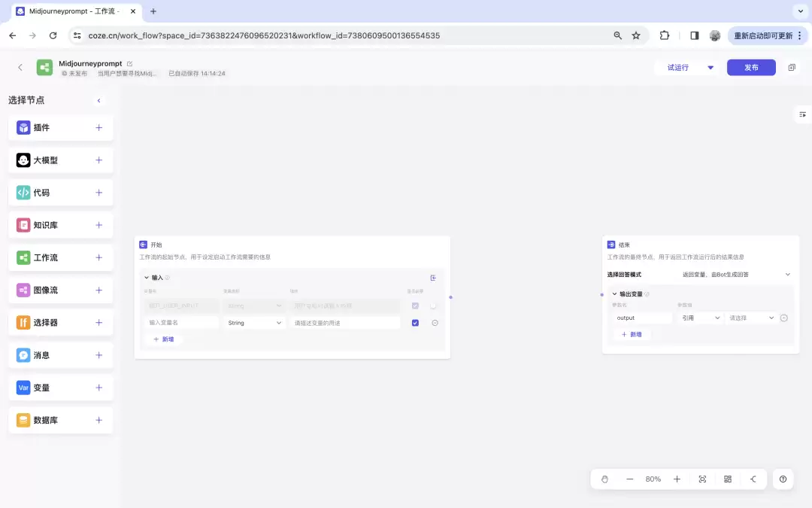
Task: Click the 请描述变量的用途 description field
Action: tap(345, 323)
